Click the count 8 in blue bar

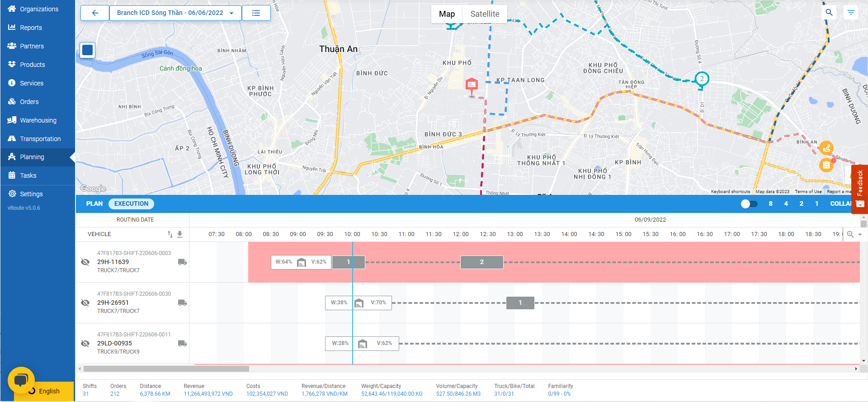[x=770, y=204]
